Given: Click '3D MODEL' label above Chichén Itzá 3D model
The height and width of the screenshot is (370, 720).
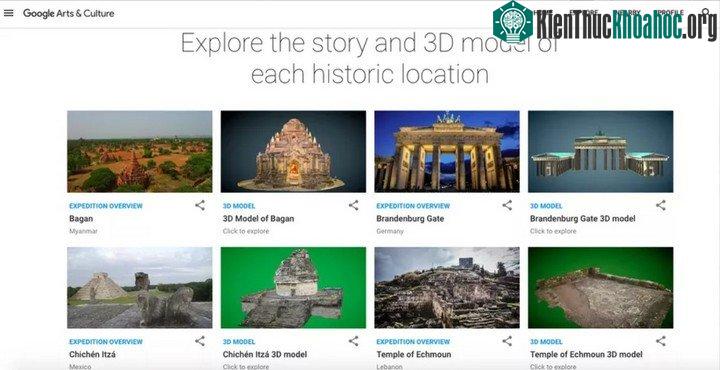Looking at the screenshot, I should pyautogui.click(x=239, y=342).
